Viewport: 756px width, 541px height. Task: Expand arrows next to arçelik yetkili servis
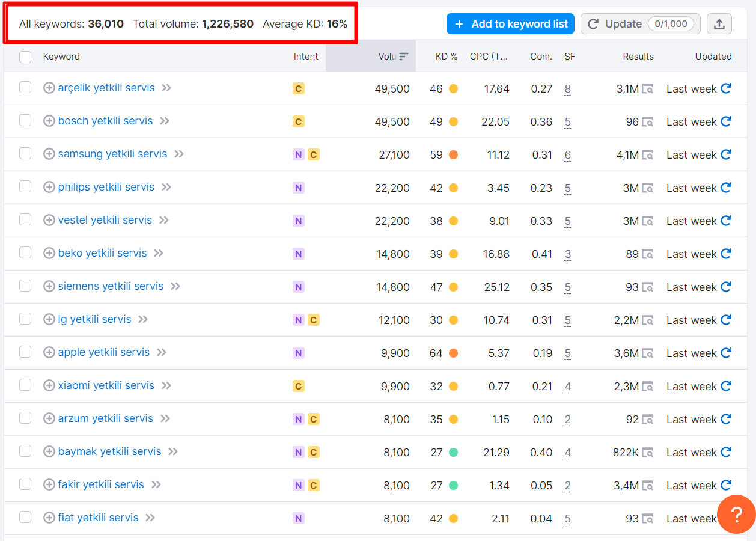(166, 88)
